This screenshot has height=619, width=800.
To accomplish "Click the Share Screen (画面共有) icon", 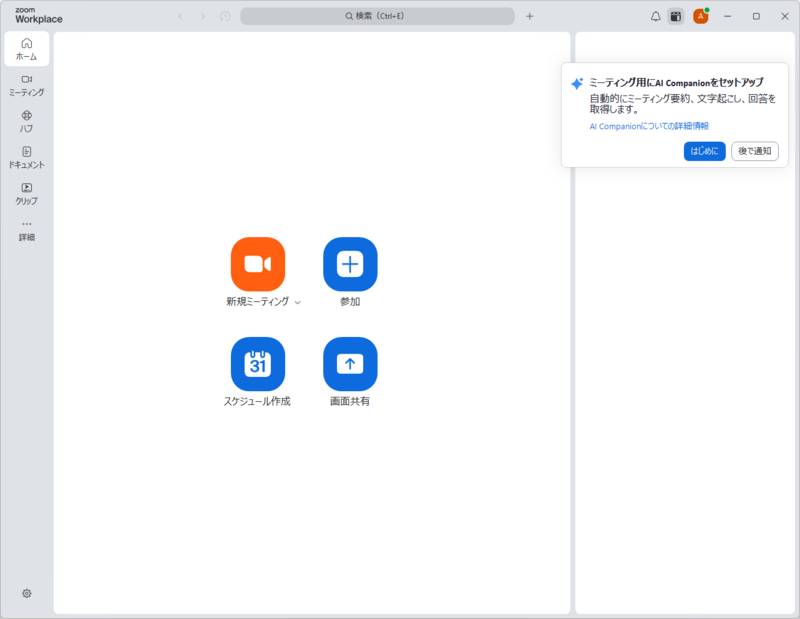I will 349,364.
